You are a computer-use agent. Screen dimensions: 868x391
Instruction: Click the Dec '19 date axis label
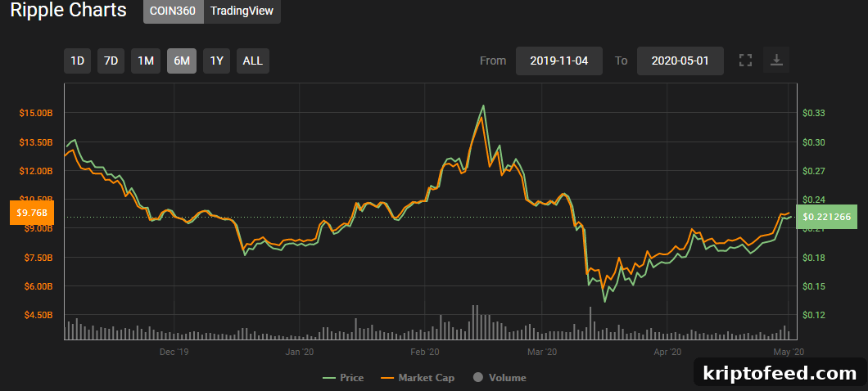(x=174, y=352)
